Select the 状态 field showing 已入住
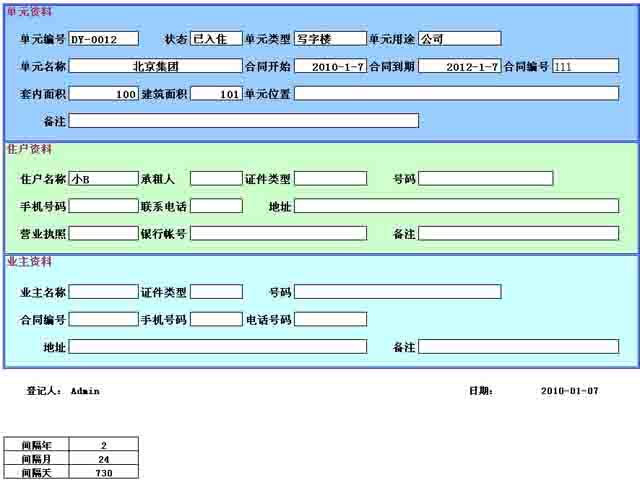640x480 pixels. pyautogui.click(x=215, y=39)
